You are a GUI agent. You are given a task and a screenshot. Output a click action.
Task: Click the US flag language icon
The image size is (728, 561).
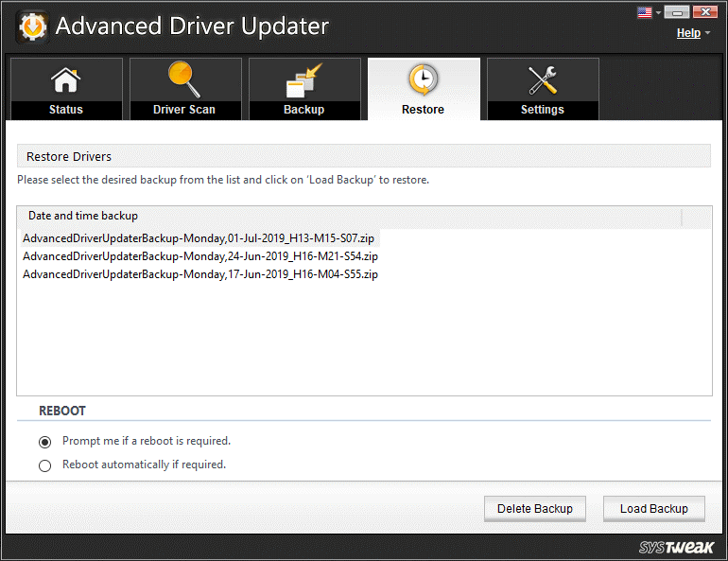coord(645,12)
